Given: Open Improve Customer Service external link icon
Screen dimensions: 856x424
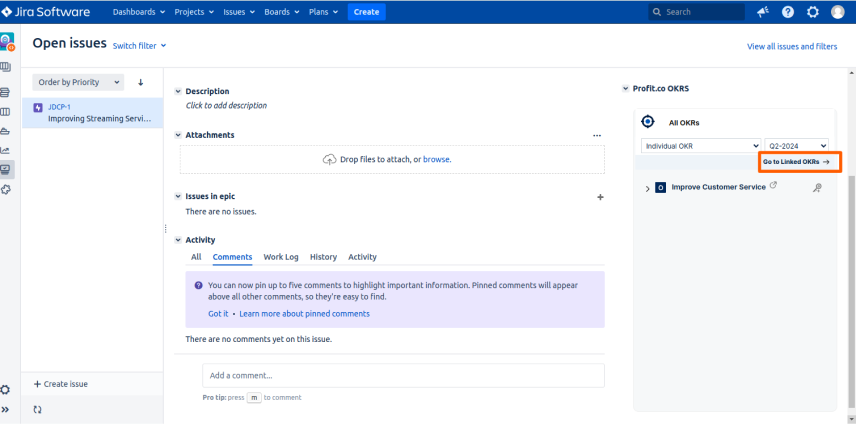Looking at the screenshot, I should [773, 186].
